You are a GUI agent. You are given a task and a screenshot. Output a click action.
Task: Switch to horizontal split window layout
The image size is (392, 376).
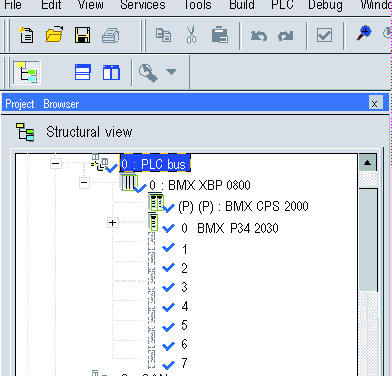83,72
